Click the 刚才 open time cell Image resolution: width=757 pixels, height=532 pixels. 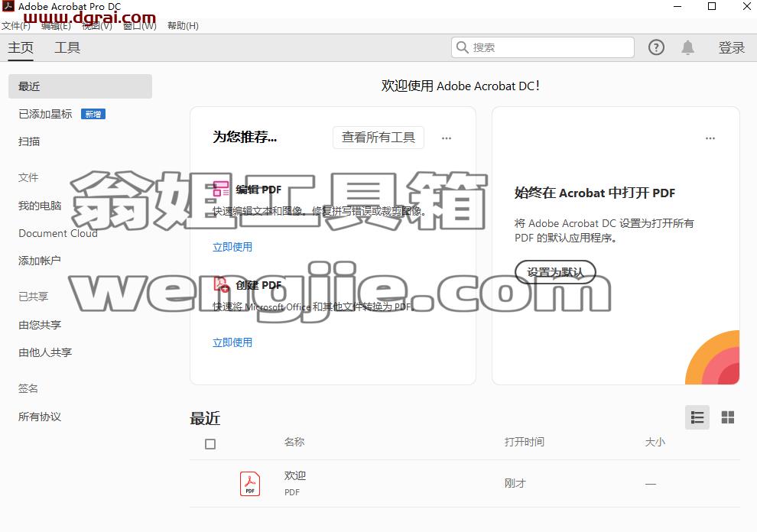click(515, 483)
